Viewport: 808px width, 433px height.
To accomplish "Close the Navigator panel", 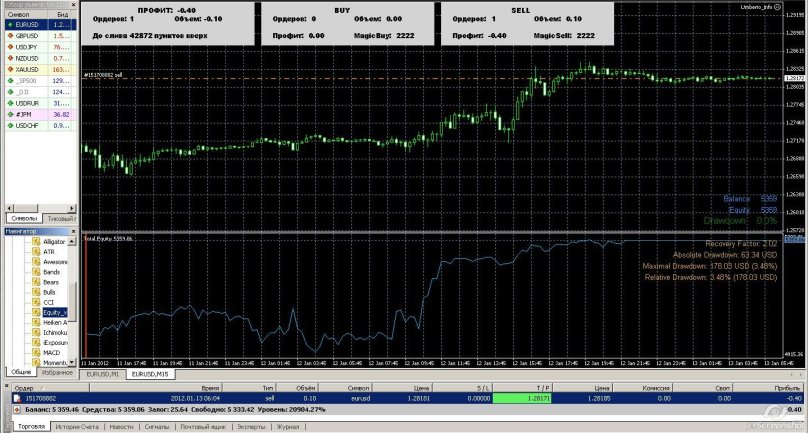I will point(74,231).
